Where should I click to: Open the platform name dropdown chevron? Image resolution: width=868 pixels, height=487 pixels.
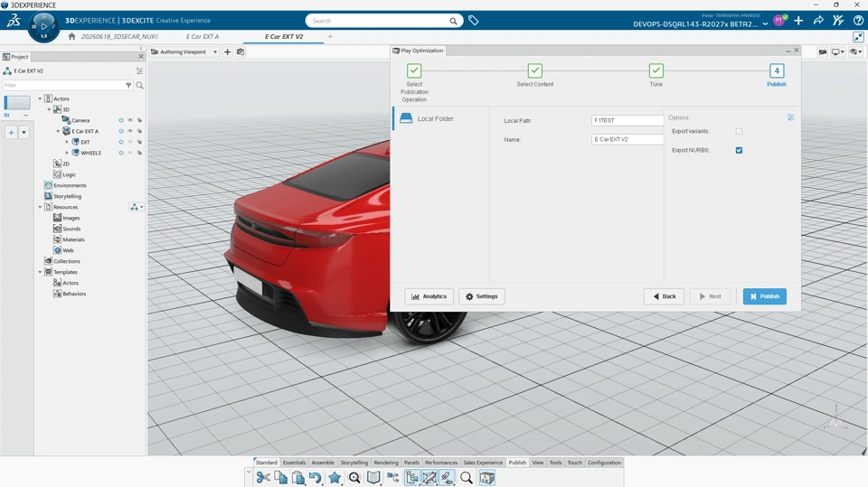765,24
